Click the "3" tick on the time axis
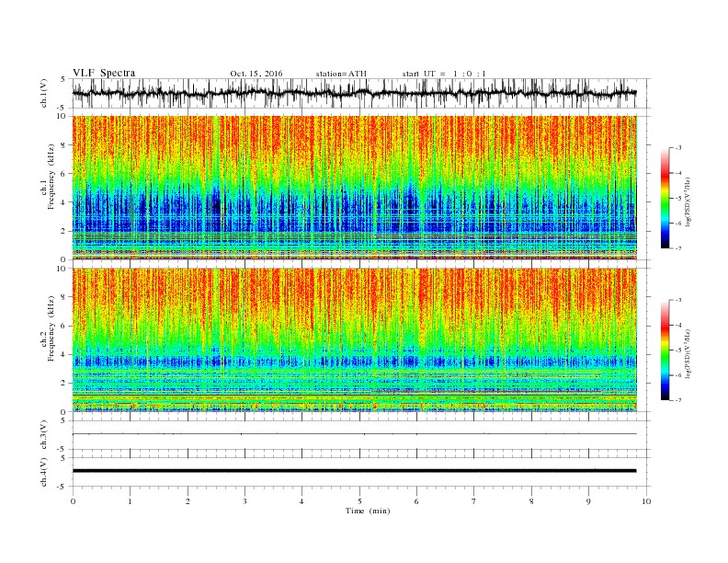 pyautogui.click(x=245, y=501)
